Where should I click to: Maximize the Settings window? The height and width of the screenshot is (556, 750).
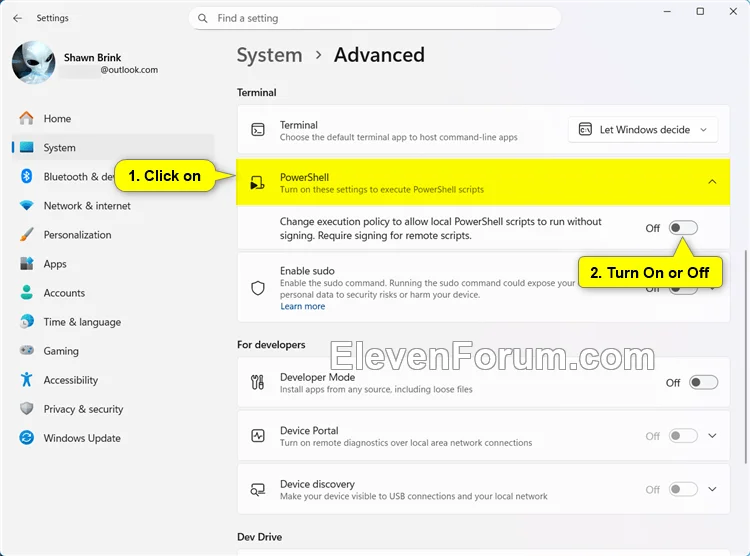tap(700, 11)
